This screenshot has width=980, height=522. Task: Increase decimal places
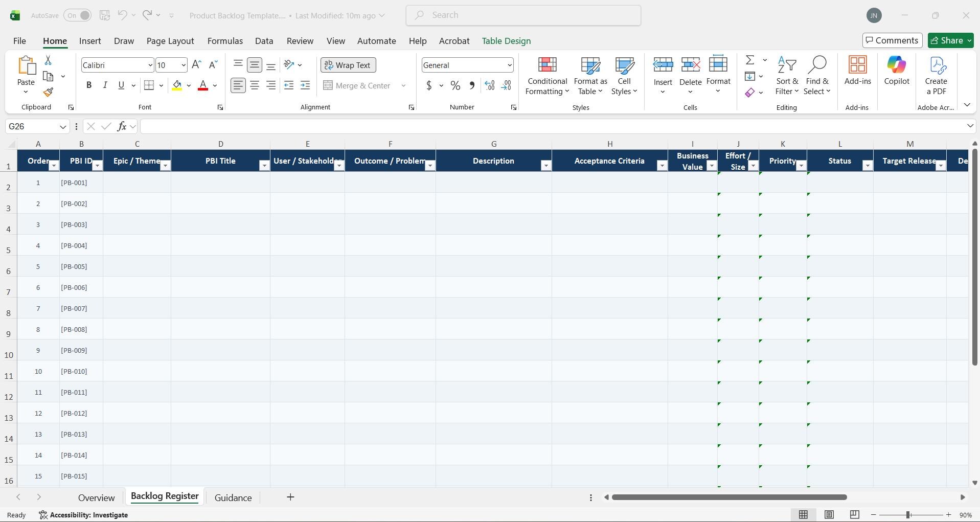pos(490,85)
